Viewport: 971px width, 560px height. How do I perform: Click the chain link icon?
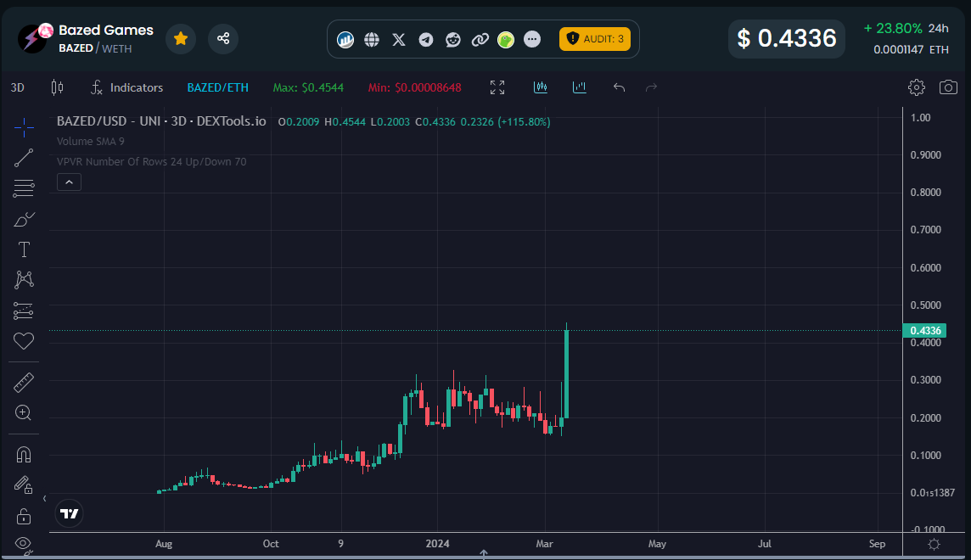click(x=480, y=40)
